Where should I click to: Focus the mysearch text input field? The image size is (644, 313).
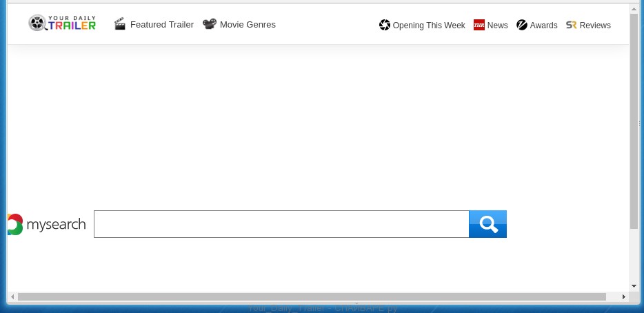coord(281,224)
